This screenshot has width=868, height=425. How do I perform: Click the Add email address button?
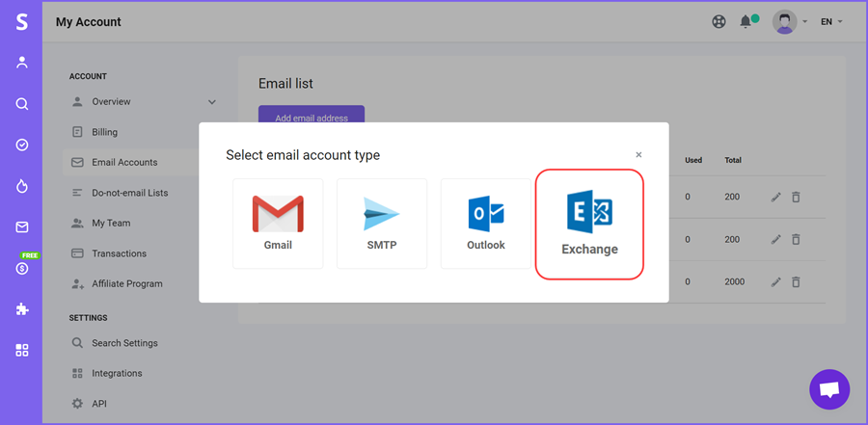click(312, 115)
